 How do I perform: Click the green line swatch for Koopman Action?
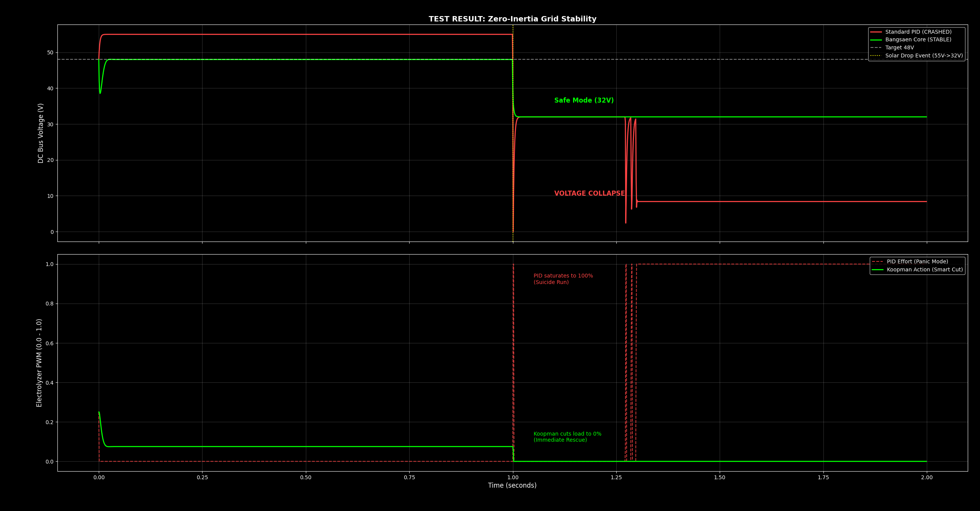pos(877,270)
